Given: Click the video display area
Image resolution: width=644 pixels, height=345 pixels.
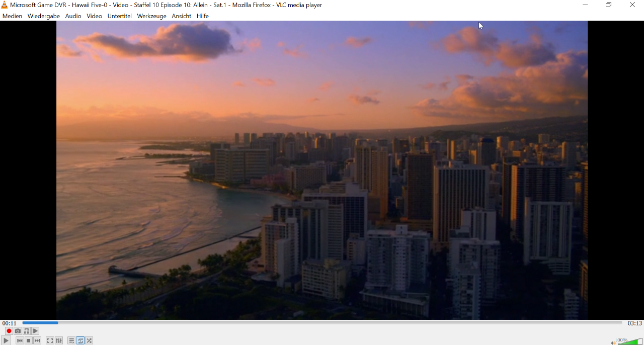Looking at the screenshot, I should (322, 170).
